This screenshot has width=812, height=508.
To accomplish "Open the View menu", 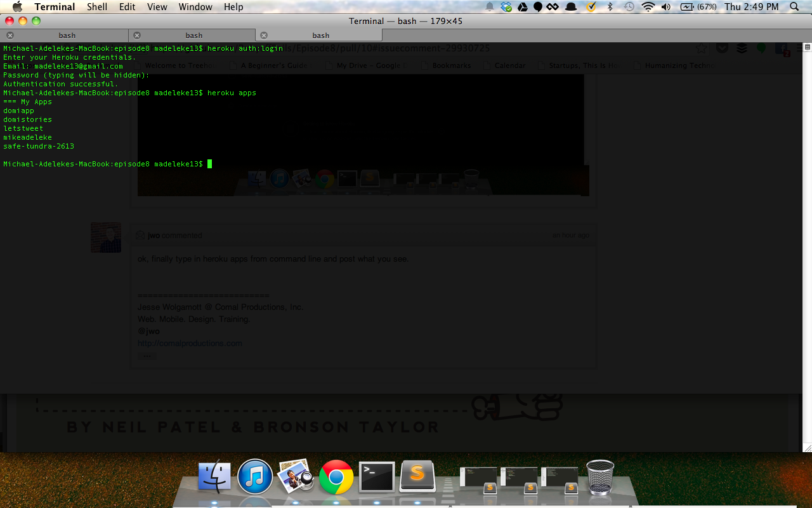I will click(x=157, y=7).
